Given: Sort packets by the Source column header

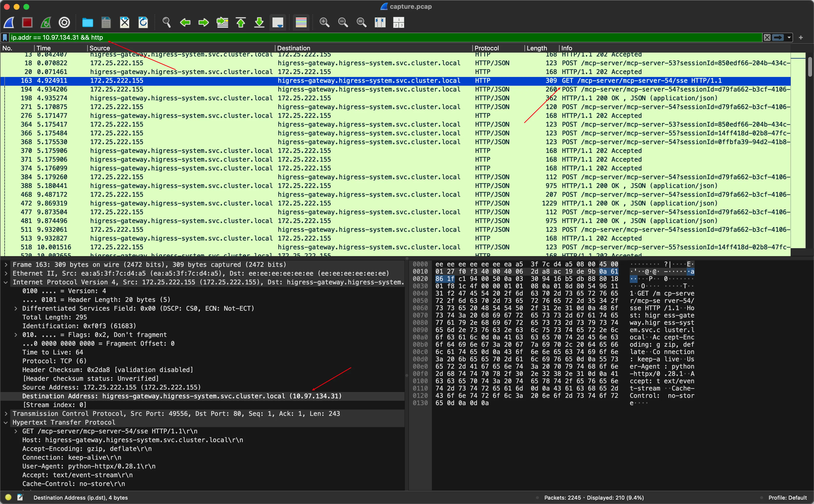Looking at the screenshot, I should click(181, 48).
